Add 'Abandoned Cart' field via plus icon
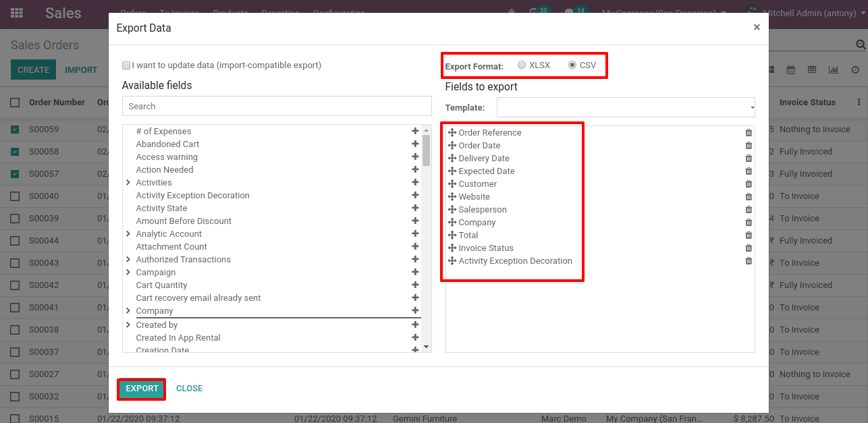The height and width of the screenshot is (423, 868). (x=415, y=144)
